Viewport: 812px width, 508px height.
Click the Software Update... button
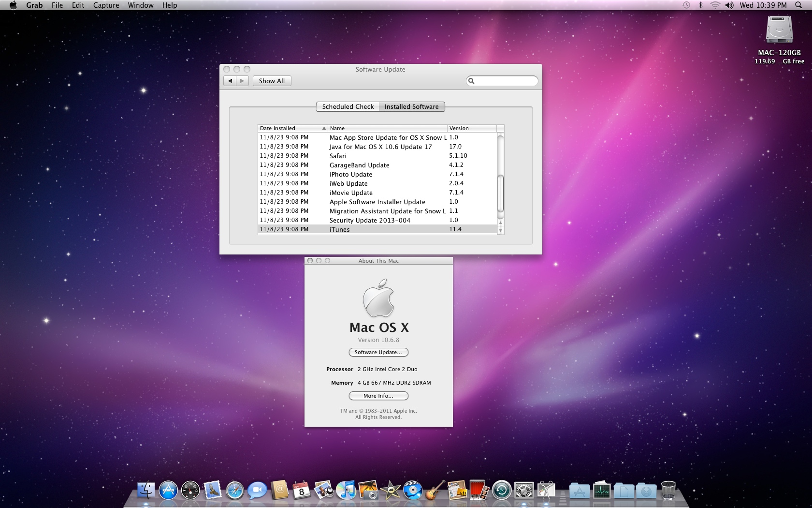[x=378, y=352]
